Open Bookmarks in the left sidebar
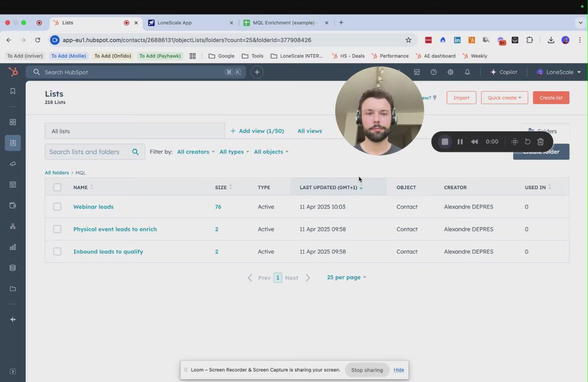The height and width of the screenshot is (382, 588). pyautogui.click(x=13, y=91)
